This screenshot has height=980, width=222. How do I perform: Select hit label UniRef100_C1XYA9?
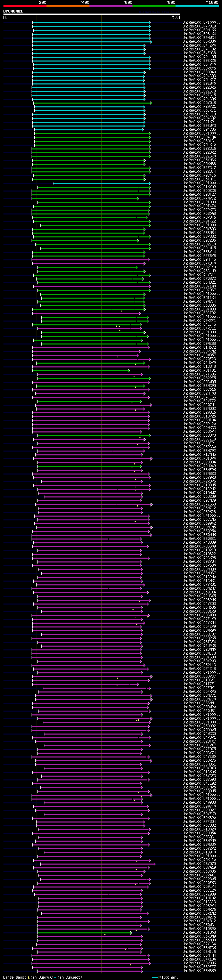199,187
